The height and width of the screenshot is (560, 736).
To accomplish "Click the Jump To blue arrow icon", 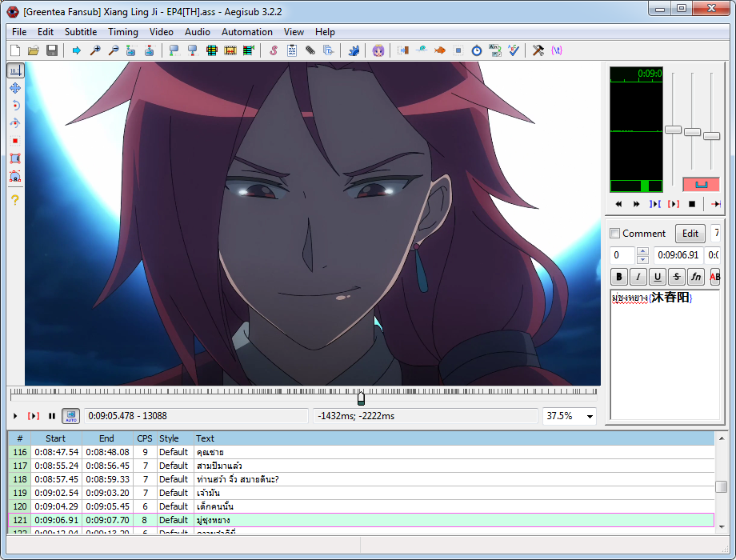I will 77,50.
